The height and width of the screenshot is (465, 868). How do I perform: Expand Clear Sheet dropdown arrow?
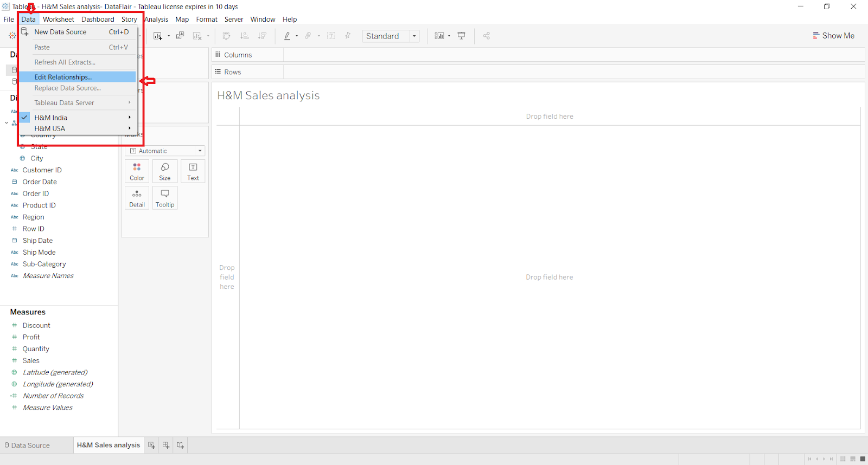[x=208, y=36]
